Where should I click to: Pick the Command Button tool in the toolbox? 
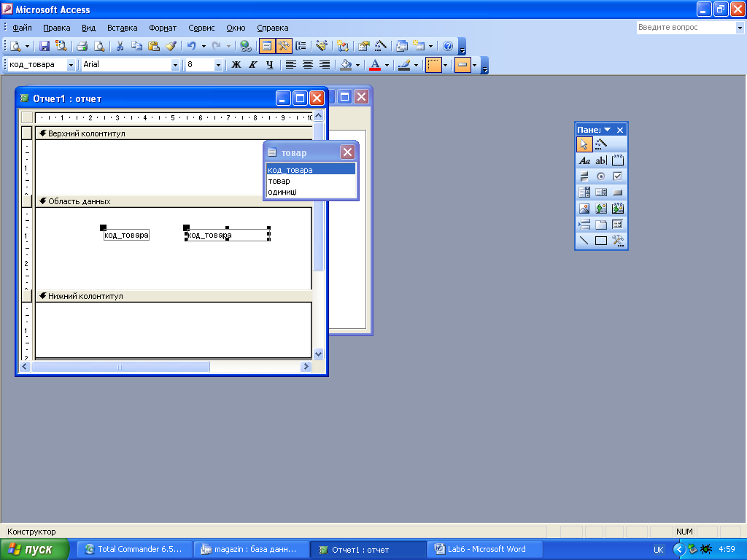pos(618,192)
